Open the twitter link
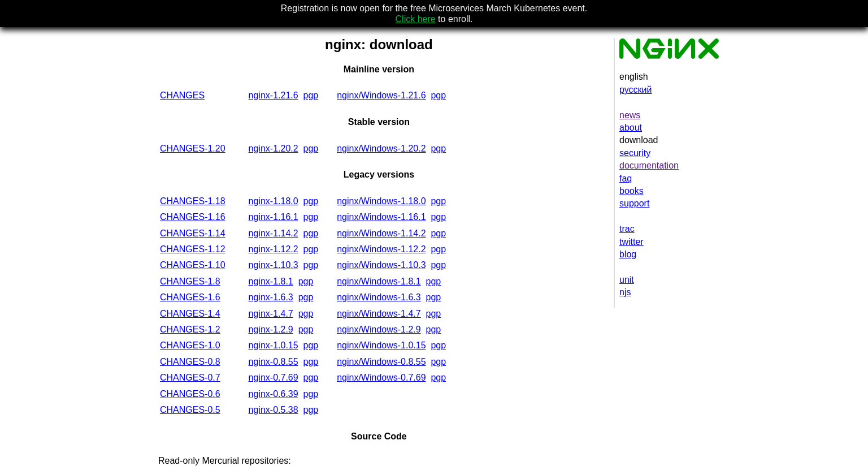 (631, 242)
